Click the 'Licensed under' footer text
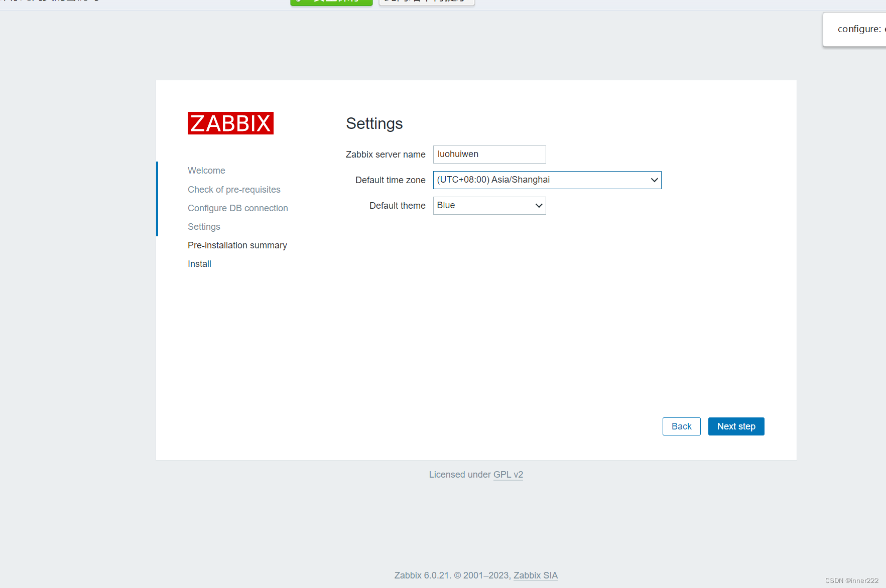Image resolution: width=886 pixels, height=588 pixels. 460,475
